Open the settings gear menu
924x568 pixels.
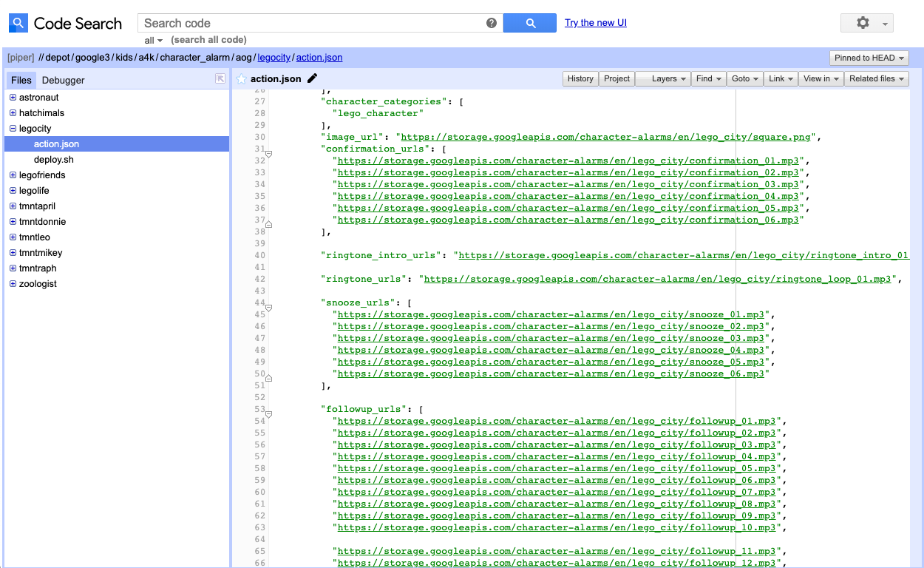click(x=867, y=23)
